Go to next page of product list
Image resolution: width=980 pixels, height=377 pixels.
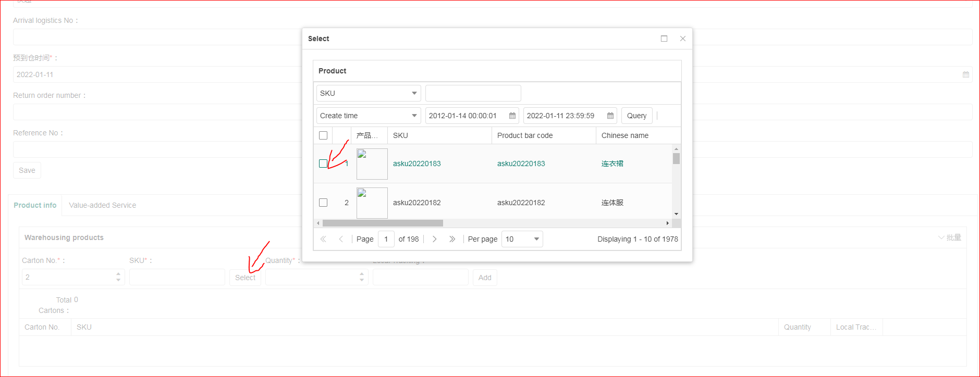click(435, 239)
